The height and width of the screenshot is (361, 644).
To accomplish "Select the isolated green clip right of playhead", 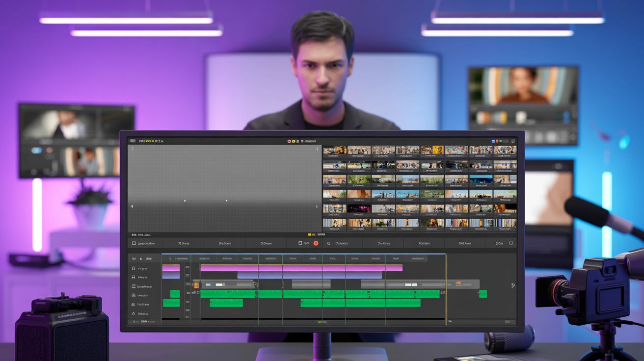I will pos(483,294).
